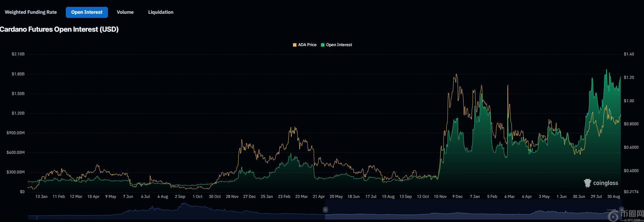Go to the Liquidation tab
The height and width of the screenshot is (222, 644).
coord(161,12)
